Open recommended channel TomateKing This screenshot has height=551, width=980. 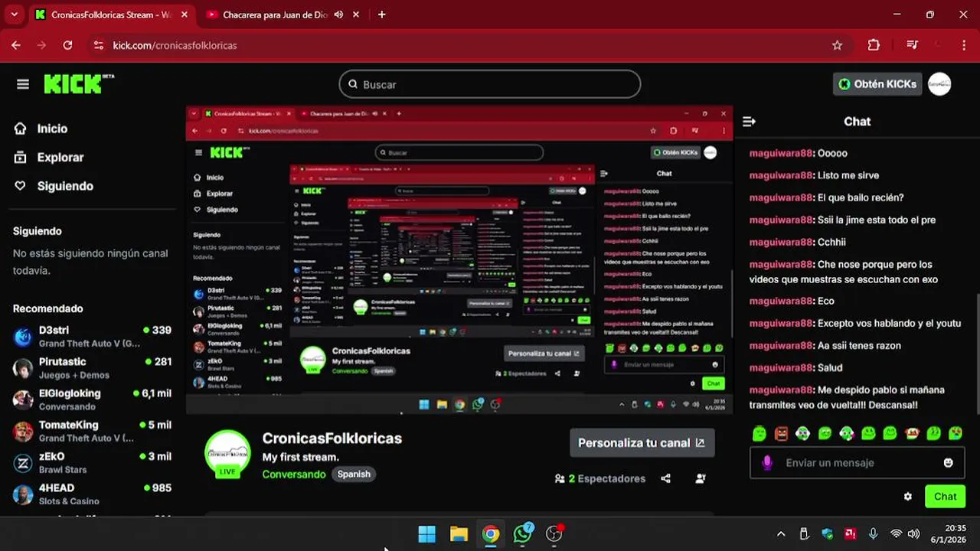click(x=92, y=431)
